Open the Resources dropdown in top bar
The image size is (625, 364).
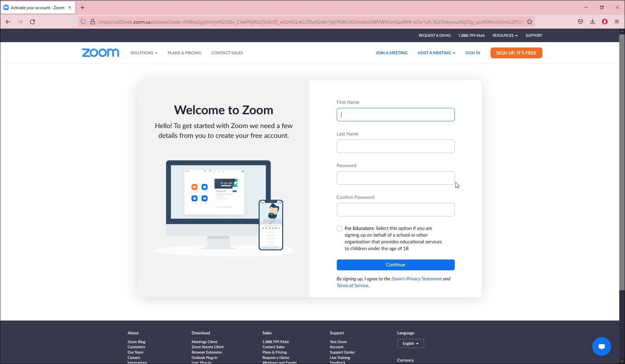coord(505,35)
